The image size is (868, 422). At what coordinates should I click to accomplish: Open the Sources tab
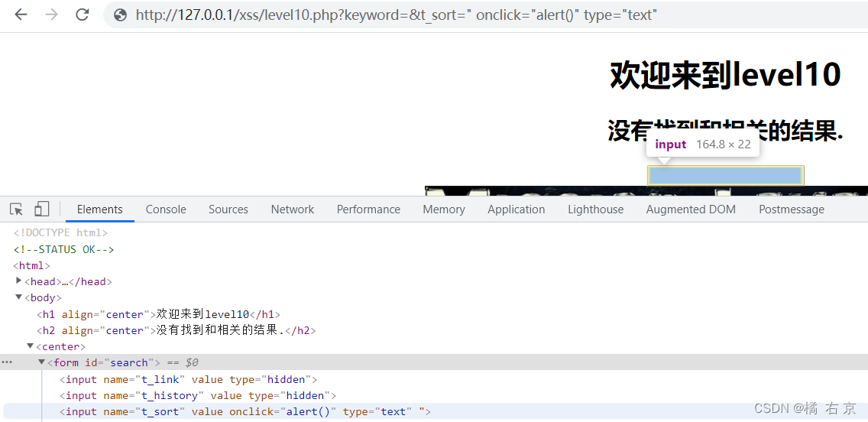[228, 209]
